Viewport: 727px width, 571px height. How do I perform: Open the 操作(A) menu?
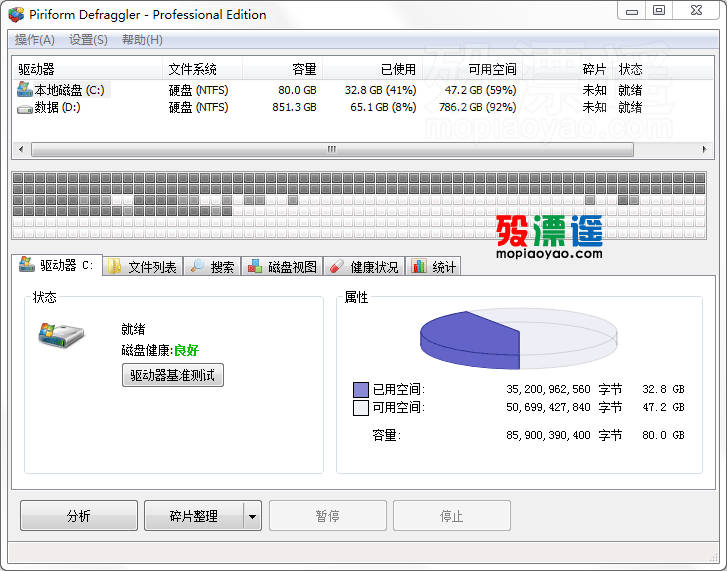35,40
